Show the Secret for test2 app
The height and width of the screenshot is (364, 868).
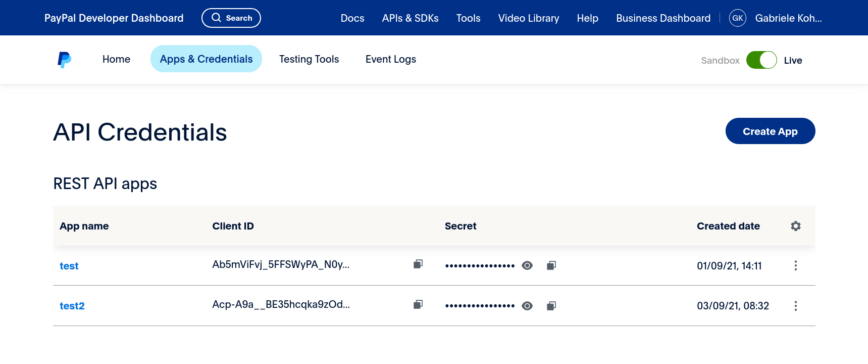(x=527, y=306)
